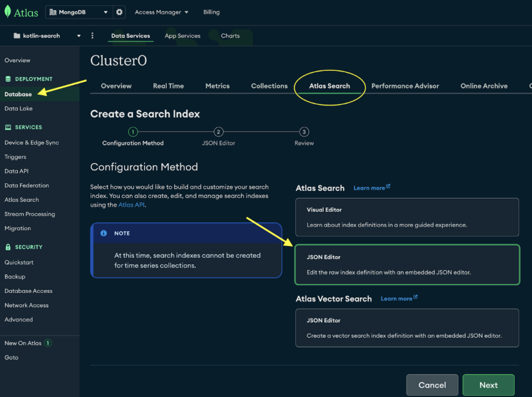Select Visual Editor configuration option

tap(407, 217)
